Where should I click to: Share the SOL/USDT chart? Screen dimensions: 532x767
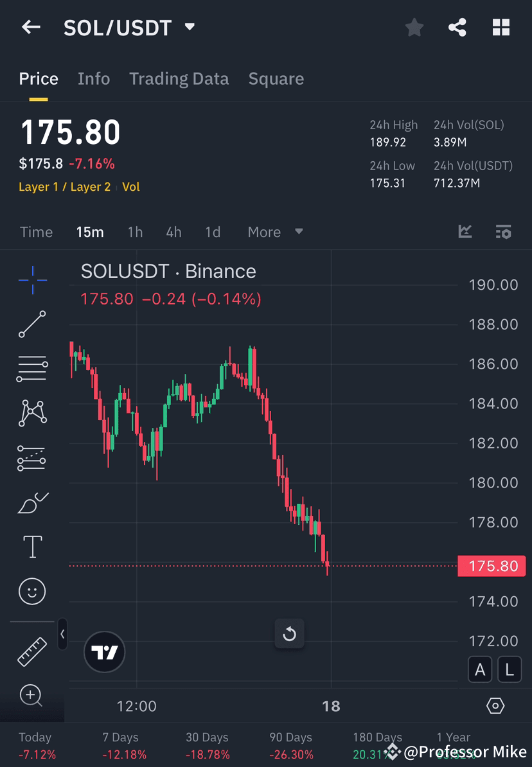pyautogui.click(x=457, y=27)
